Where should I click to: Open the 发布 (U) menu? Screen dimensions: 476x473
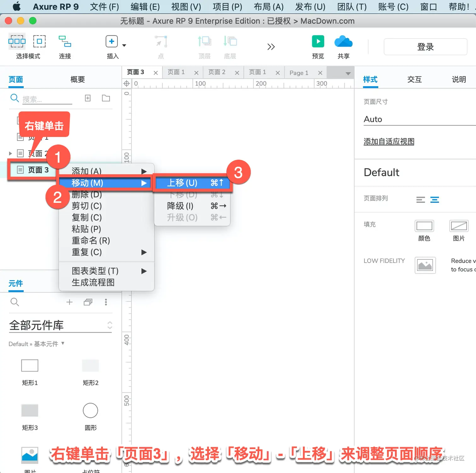310,7
